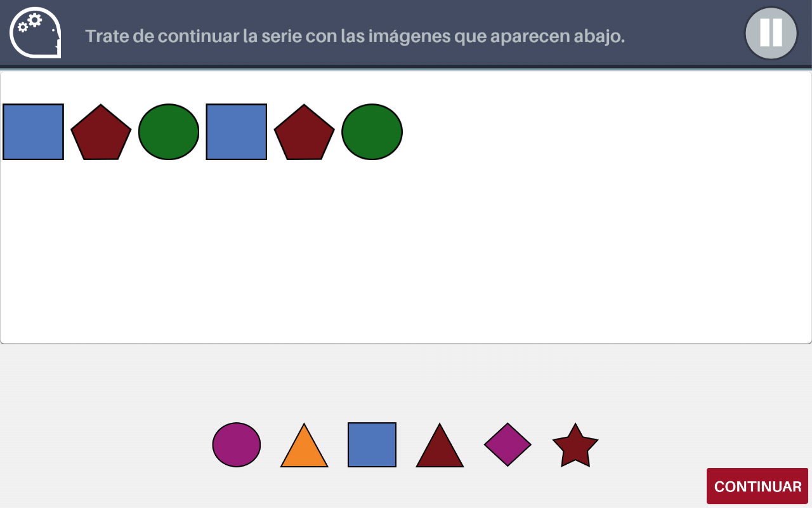The width and height of the screenshot is (812, 508).
Task: Click the second dark red pentagon in series
Action: point(304,133)
